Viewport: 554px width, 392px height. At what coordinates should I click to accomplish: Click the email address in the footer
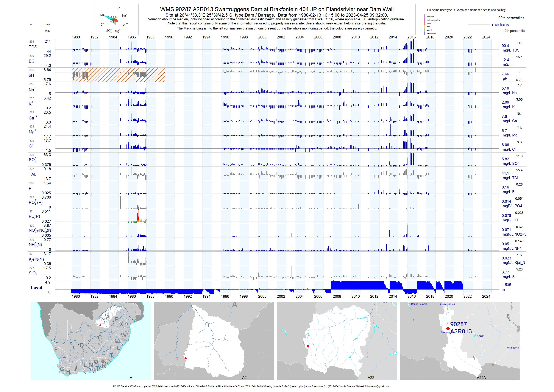(373, 386)
